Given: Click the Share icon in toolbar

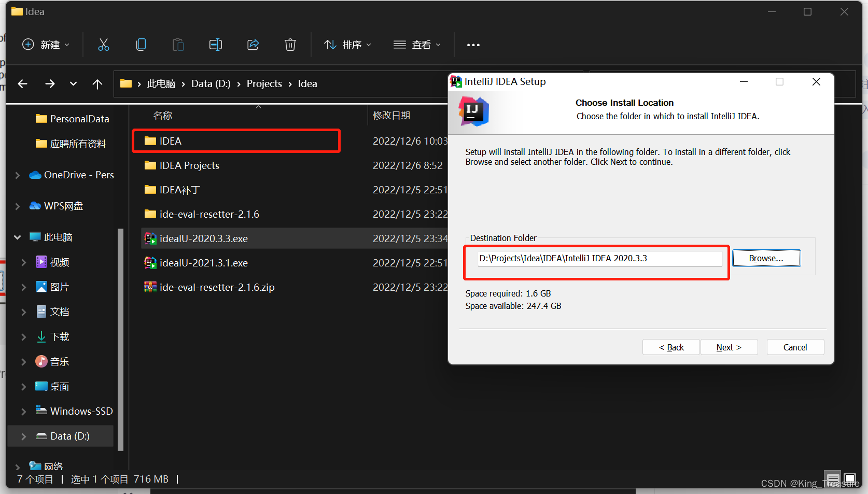Looking at the screenshot, I should (253, 45).
